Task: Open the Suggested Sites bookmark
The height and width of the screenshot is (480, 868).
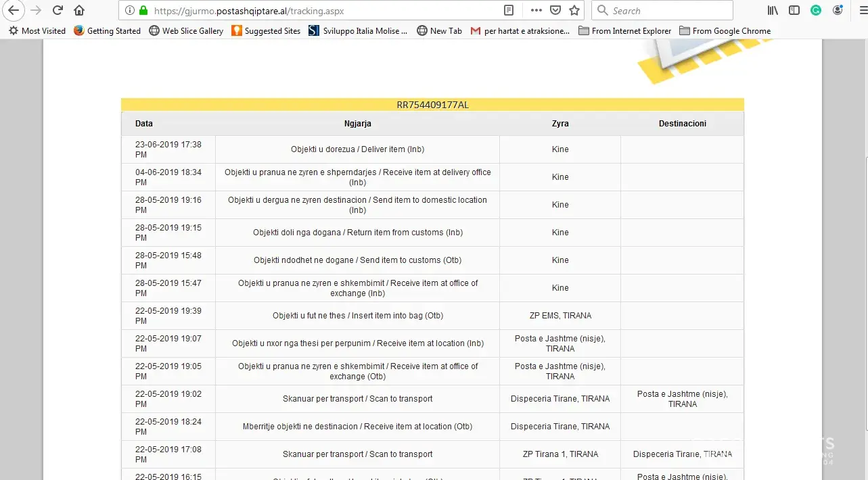Action: click(x=266, y=30)
